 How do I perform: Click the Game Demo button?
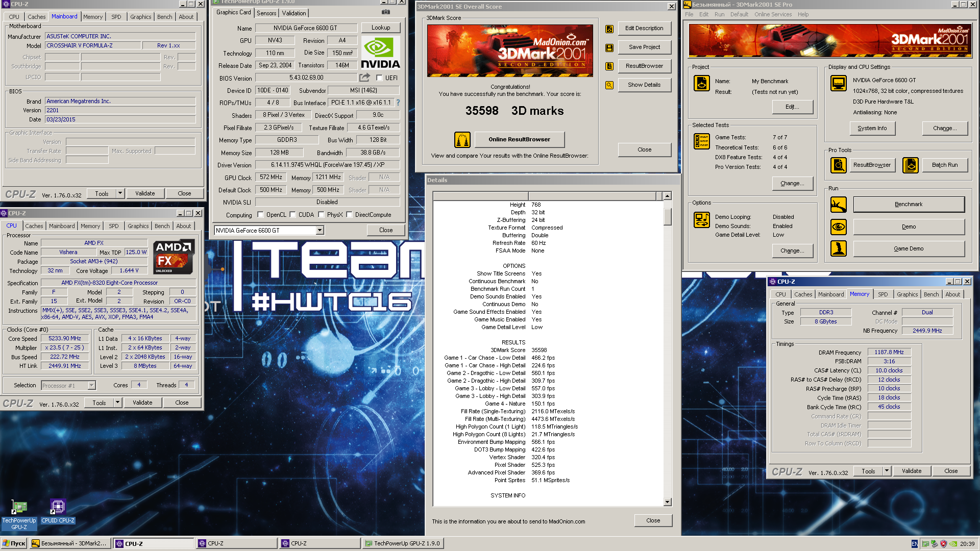(909, 248)
